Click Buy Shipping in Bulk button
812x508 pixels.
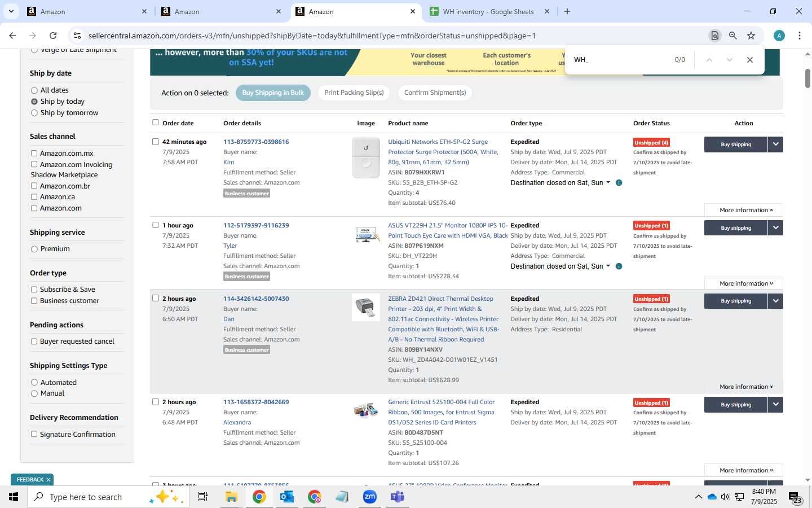[273, 93]
